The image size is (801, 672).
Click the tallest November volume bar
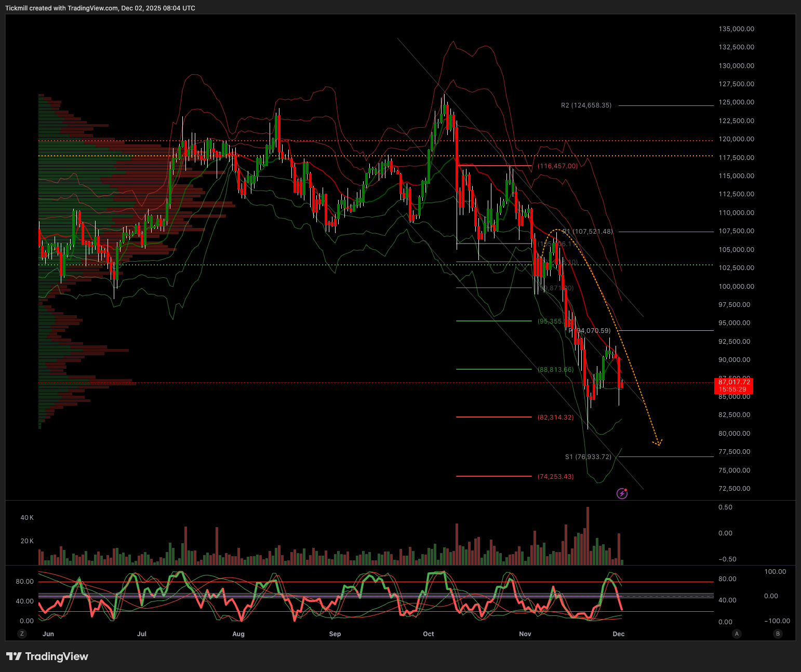588,535
